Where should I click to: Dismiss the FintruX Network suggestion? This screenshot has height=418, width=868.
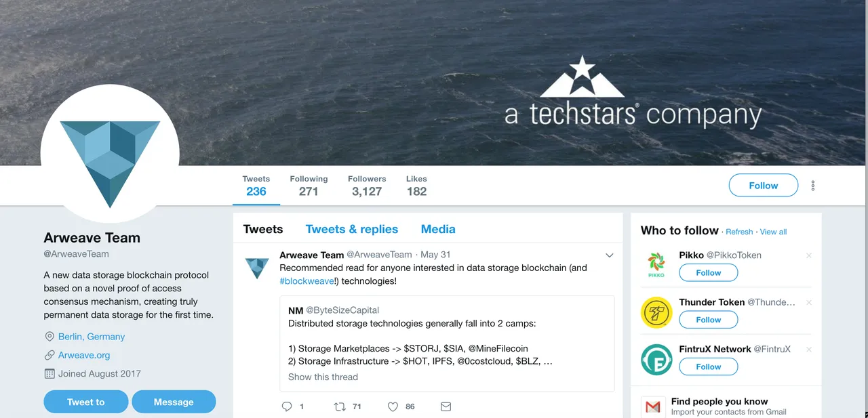pyautogui.click(x=808, y=350)
